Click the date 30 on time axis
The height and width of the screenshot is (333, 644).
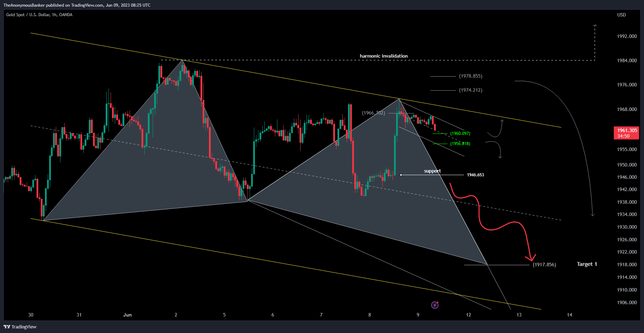(31, 315)
